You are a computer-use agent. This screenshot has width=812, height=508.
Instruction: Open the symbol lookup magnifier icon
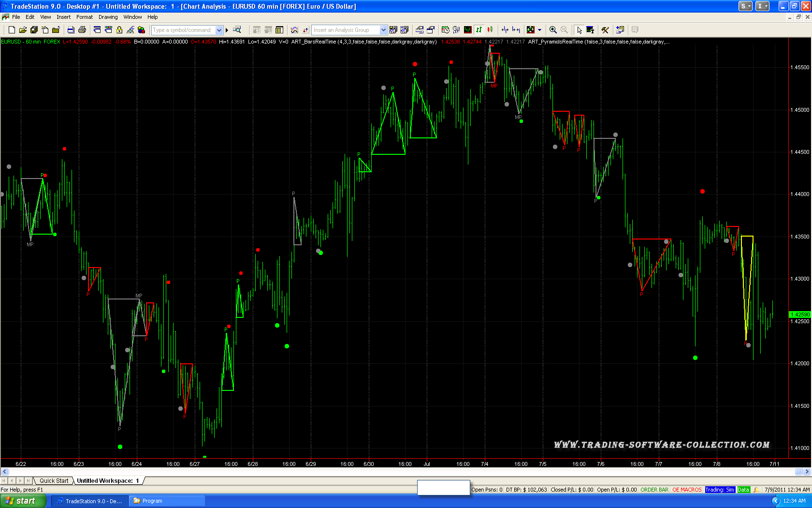tap(237, 30)
